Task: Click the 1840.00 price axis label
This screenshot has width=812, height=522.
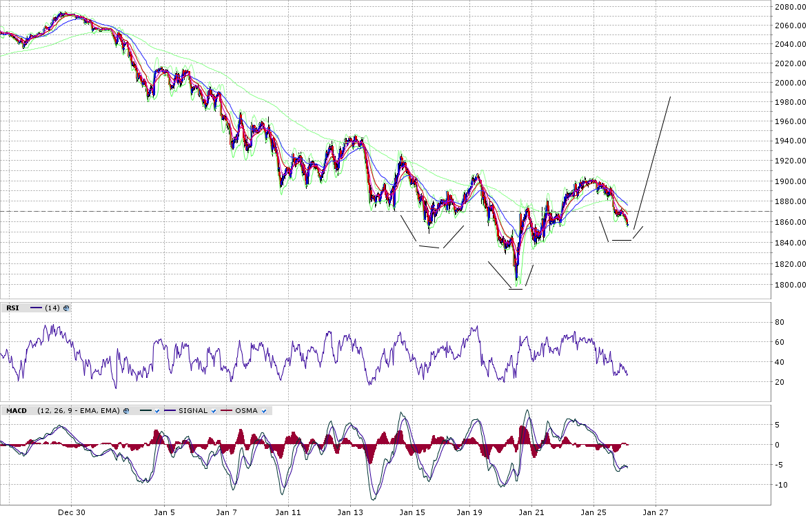Action: click(x=790, y=243)
